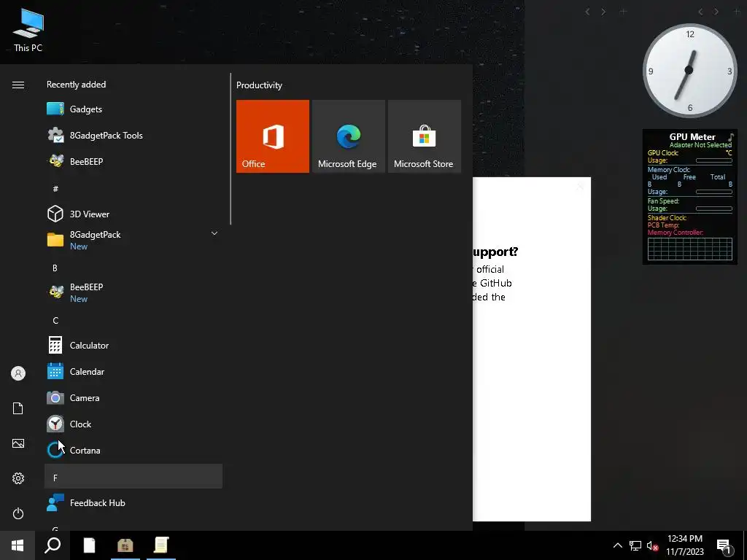Open the notification Action Center icon
This screenshot has width=747, height=560.
[x=724, y=546]
